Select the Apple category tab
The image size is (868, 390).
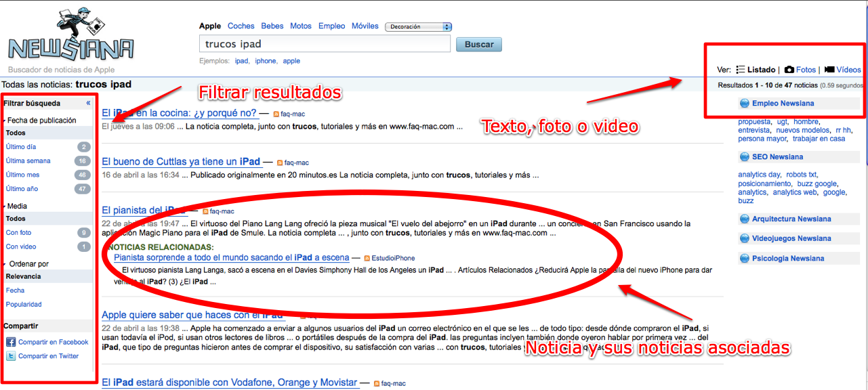click(x=210, y=26)
